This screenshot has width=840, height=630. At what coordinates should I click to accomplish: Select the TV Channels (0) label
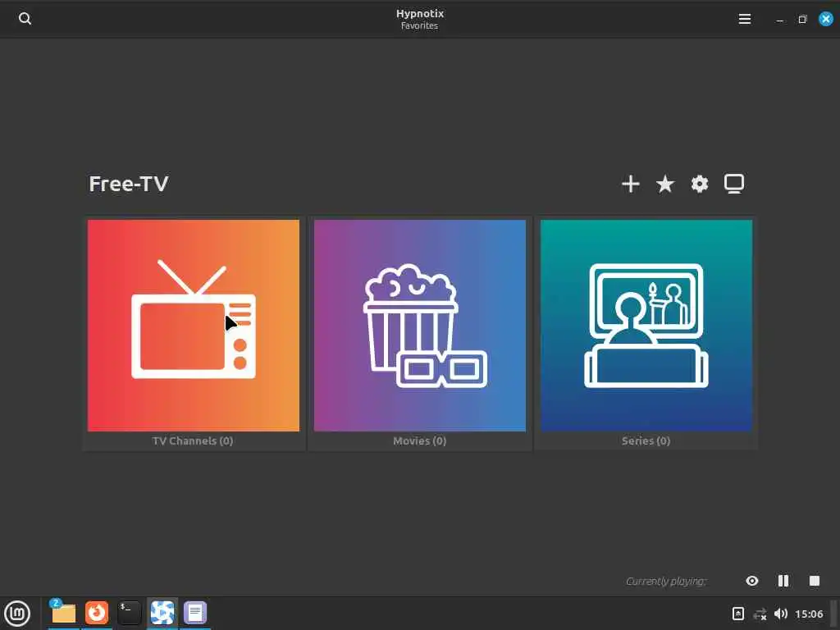(193, 441)
